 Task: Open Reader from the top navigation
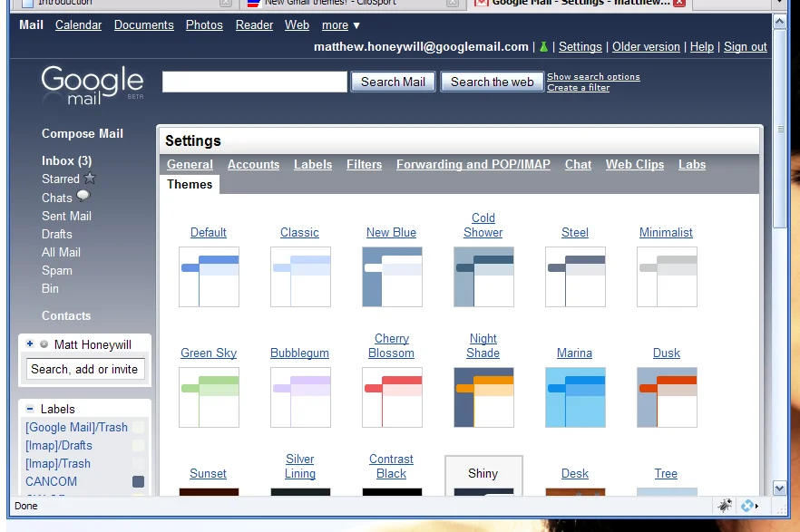(254, 25)
